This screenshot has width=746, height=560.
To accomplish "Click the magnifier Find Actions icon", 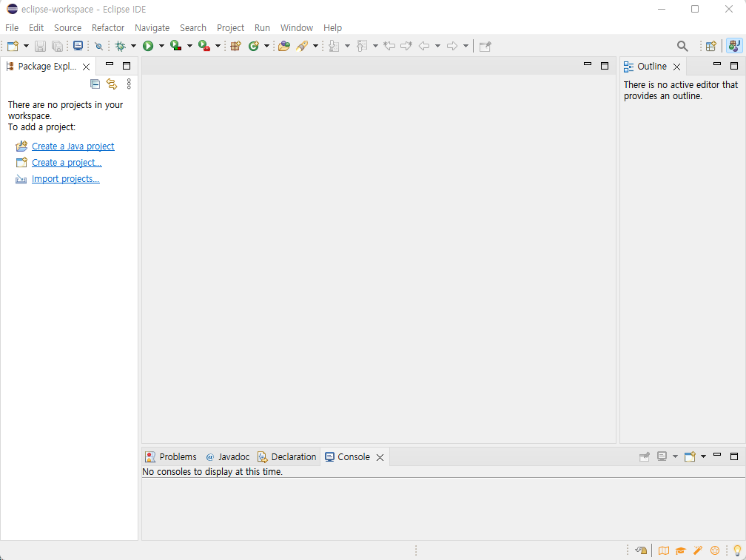I will 682,46.
